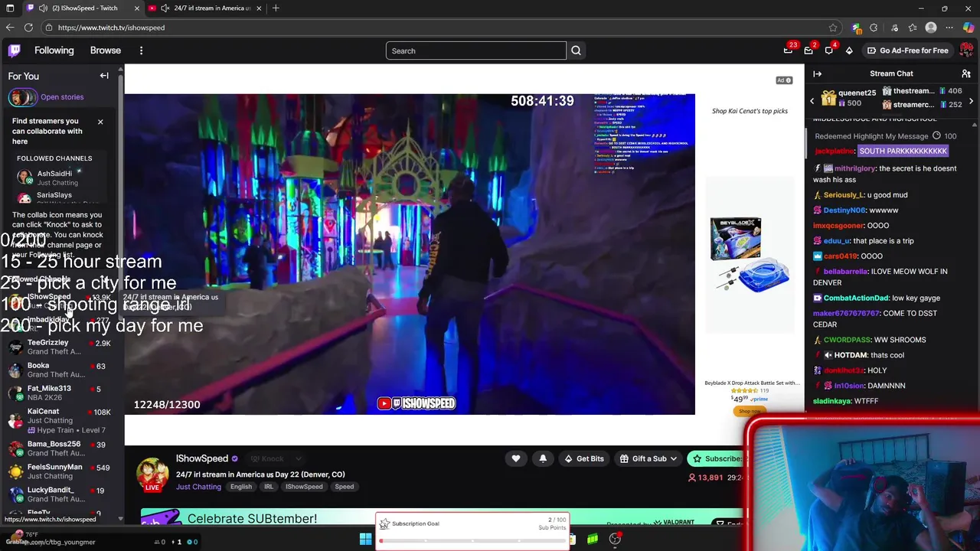
Task: Click the Subscription Goal progress bar
Action: 473,541
